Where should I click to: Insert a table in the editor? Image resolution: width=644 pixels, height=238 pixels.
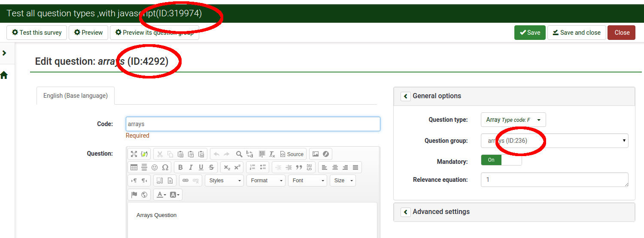pos(134,167)
